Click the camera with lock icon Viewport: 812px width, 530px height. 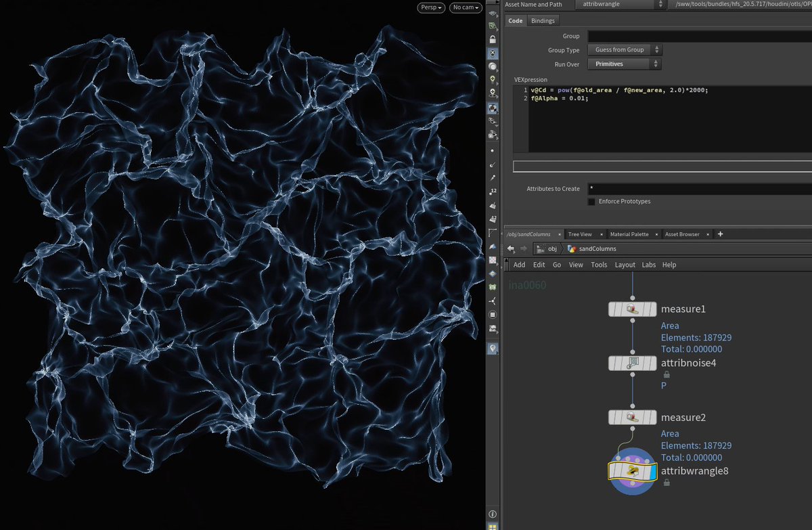(x=493, y=135)
